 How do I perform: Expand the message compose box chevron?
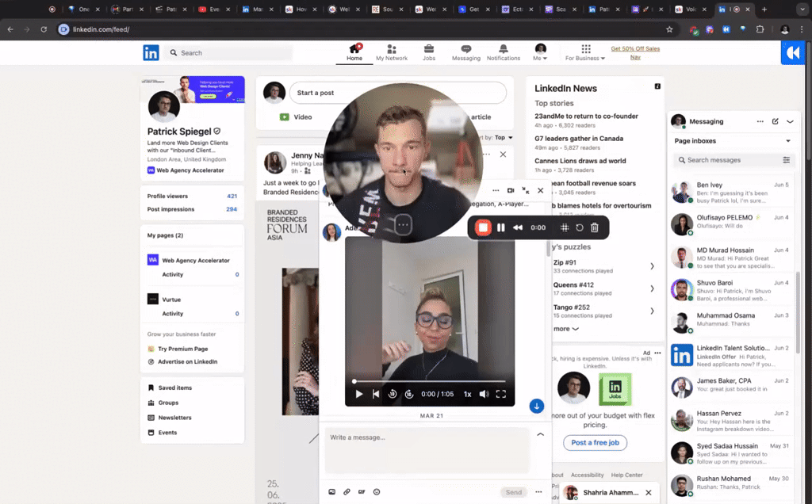540,434
